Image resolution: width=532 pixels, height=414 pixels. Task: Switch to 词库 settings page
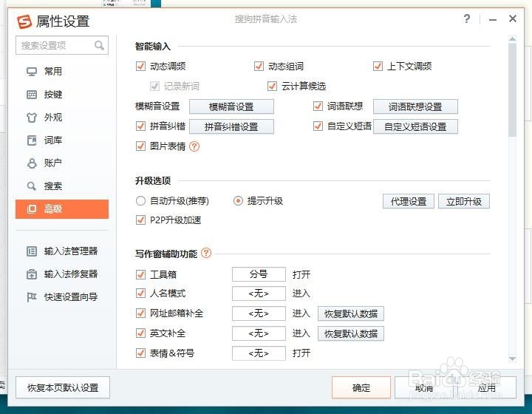point(62,140)
